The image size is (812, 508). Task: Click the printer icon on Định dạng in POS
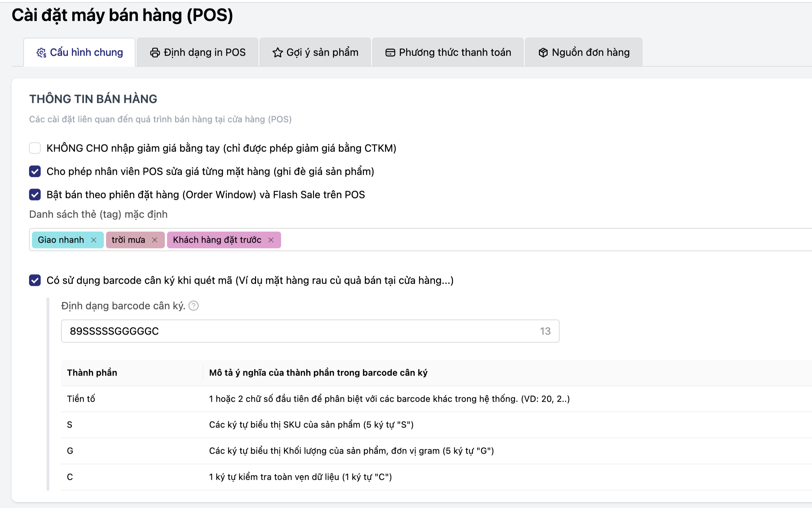point(155,53)
